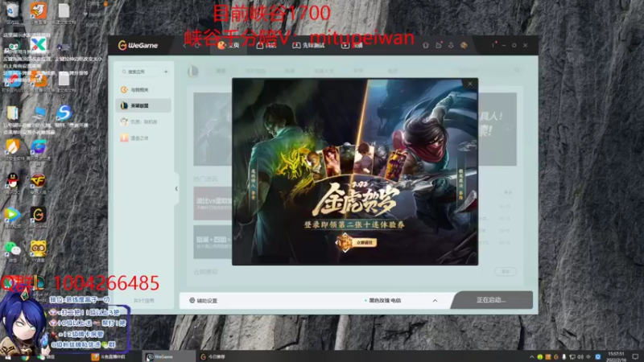Collapse the sidebar with the chevron handle
Screen dimensions: 644x362
[x=176, y=189]
